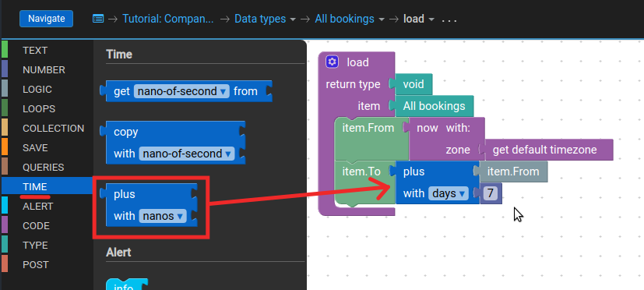Select the COLLECTION toolbox category
644x290 pixels.
point(48,129)
